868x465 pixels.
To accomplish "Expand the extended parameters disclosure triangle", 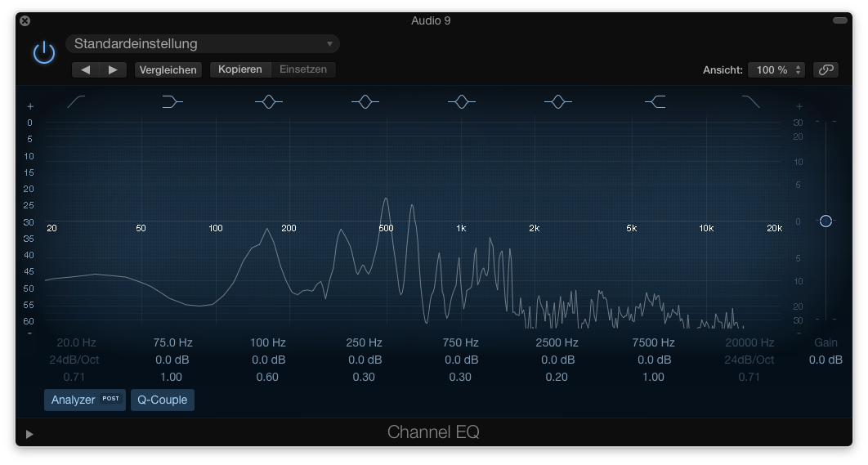I will pos(29,435).
